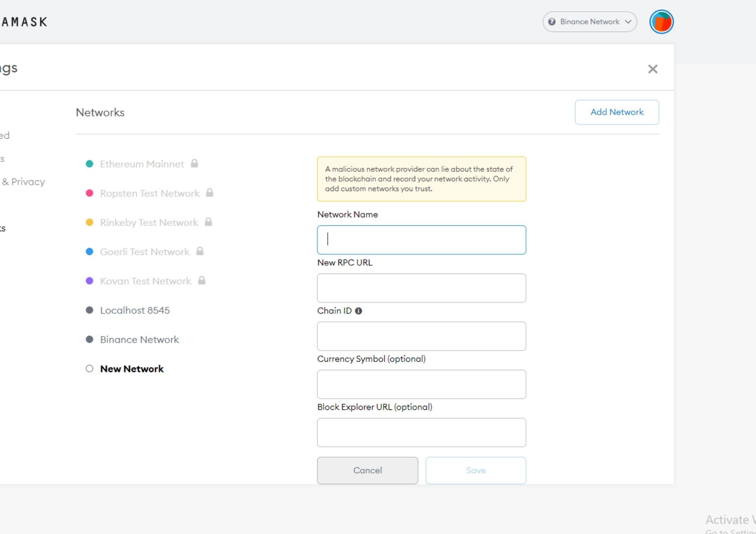756x534 pixels.
Task: Click the lock icon beside Rinkeby Test Network
Action: click(x=208, y=222)
